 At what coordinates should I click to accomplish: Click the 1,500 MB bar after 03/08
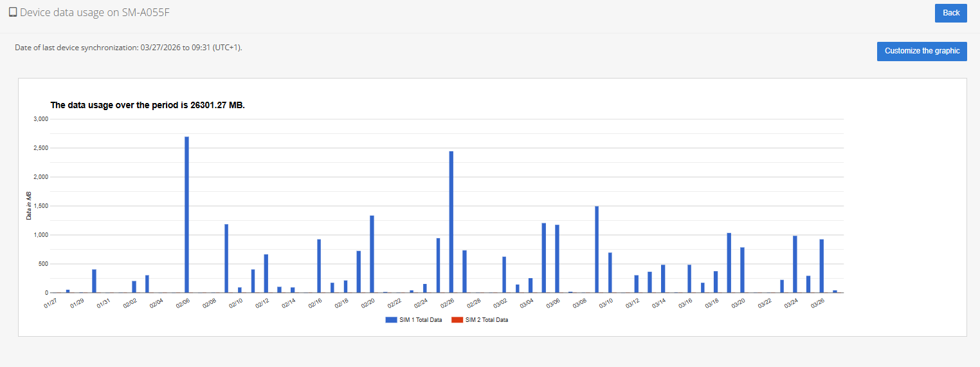click(x=597, y=250)
